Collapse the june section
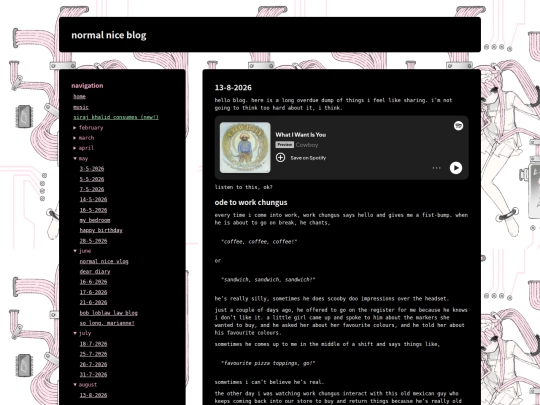This screenshot has width=540, height=405. point(82,251)
